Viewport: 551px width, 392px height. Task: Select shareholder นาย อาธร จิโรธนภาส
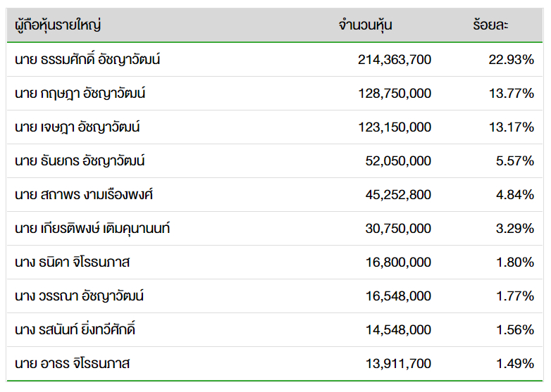pos(73,364)
